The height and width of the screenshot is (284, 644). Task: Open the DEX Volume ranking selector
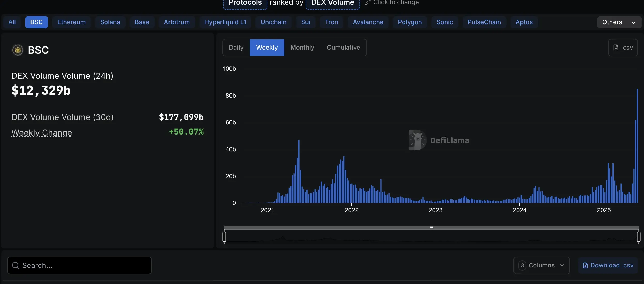click(x=333, y=3)
